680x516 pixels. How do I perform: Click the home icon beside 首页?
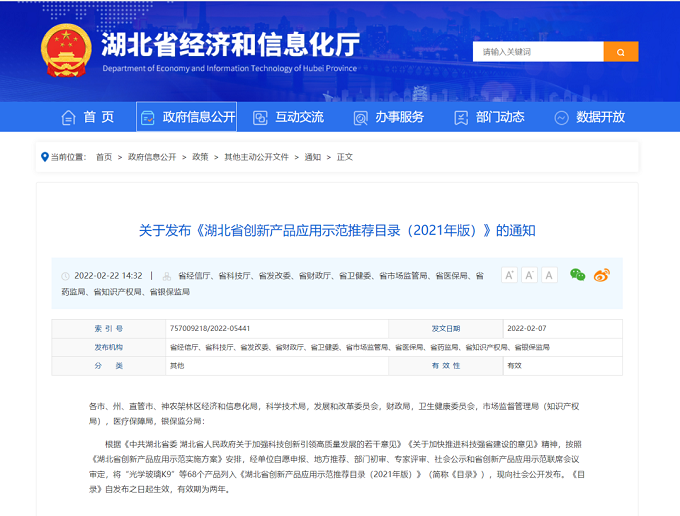click(68, 117)
